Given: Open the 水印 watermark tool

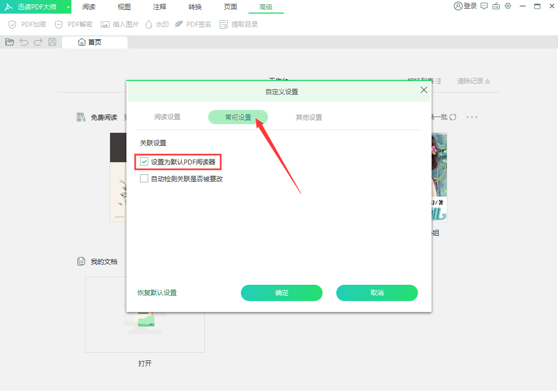Looking at the screenshot, I should tap(157, 24).
